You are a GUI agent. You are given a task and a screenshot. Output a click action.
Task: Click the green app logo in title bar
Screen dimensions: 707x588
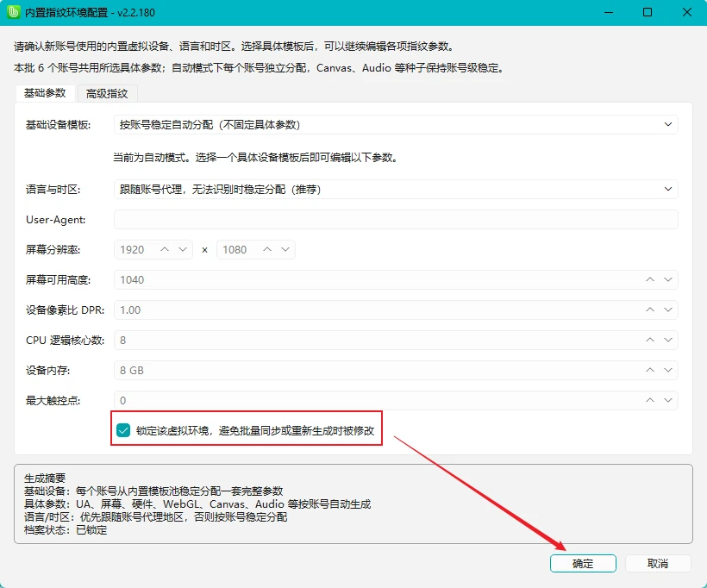point(14,12)
